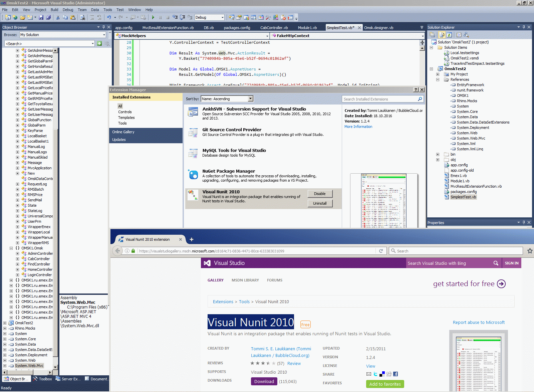Select SimplestTest.vb in Solution Explorer
Image resolution: width=534 pixels, height=392 pixels.
(x=463, y=197)
